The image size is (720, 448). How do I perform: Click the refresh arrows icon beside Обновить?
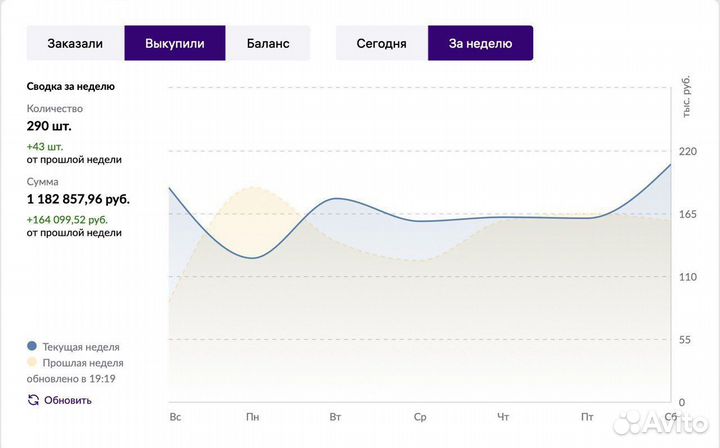tap(33, 400)
